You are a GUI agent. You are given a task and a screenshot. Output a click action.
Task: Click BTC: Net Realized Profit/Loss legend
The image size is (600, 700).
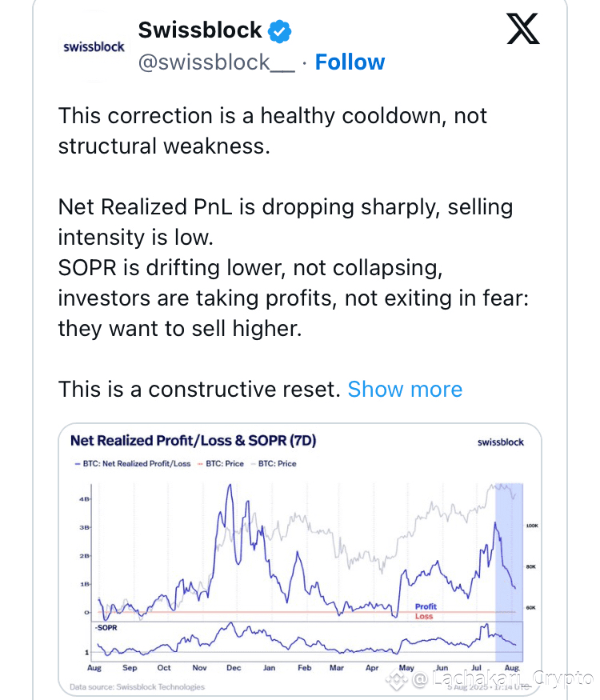tap(133, 464)
